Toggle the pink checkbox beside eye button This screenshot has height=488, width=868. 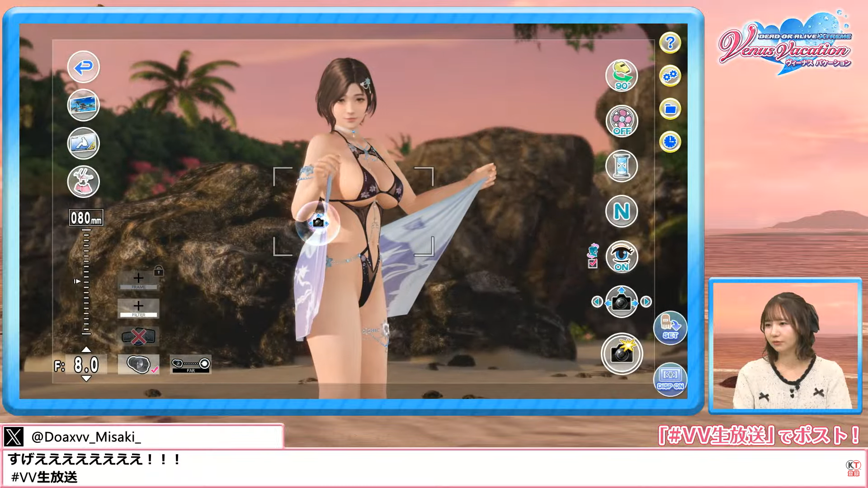pyautogui.click(x=593, y=264)
